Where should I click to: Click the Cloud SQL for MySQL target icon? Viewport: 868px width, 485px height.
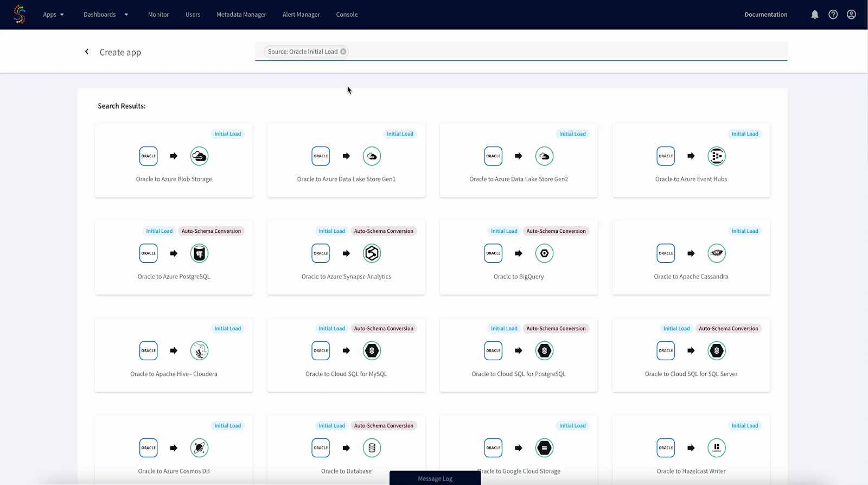(x=372, y=351)
